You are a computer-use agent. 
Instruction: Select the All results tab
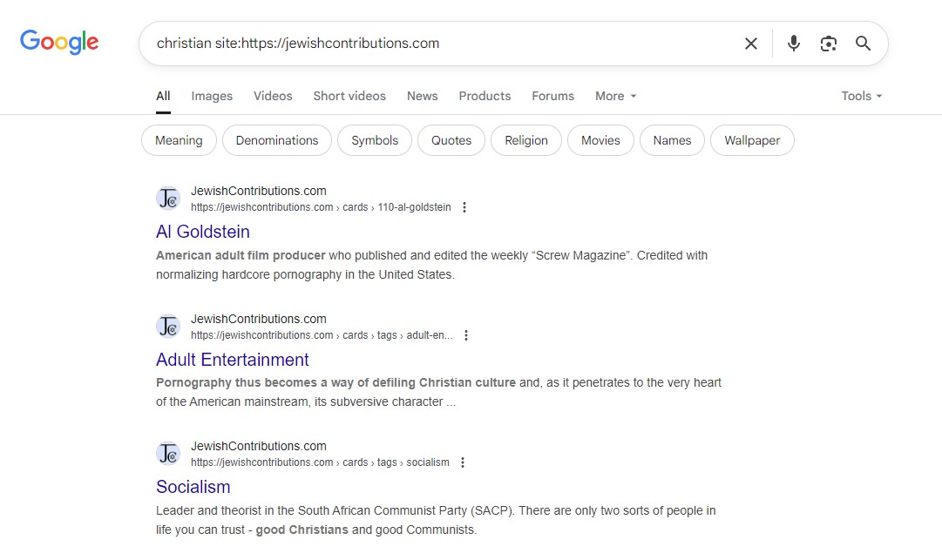pyautogui.click(x=164, y=96)
